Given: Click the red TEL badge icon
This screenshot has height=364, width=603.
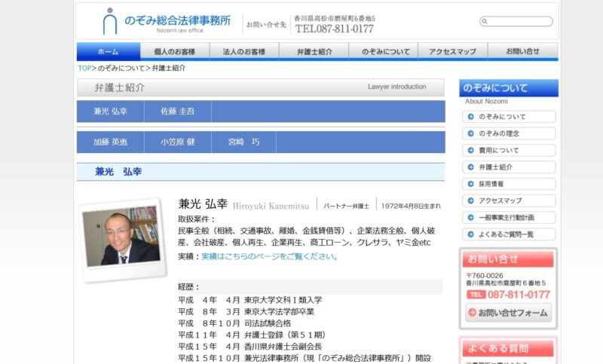Looking at the screenshot, I should [476, 295].
